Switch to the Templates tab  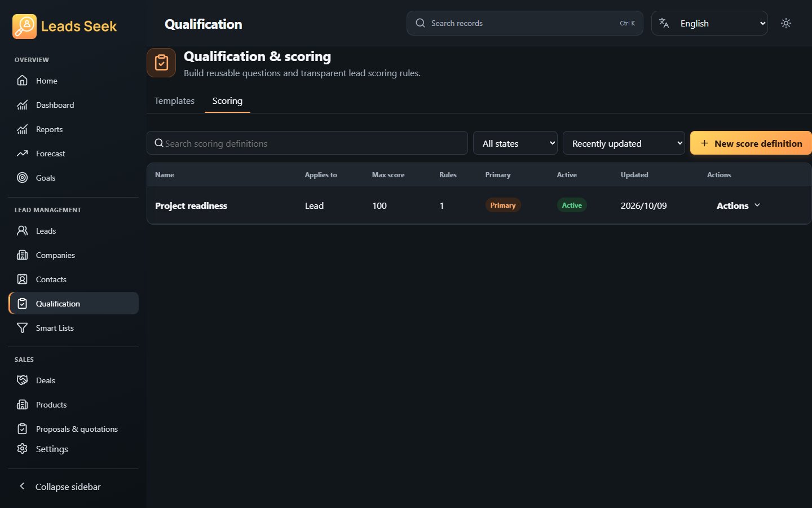coord(174,101)
